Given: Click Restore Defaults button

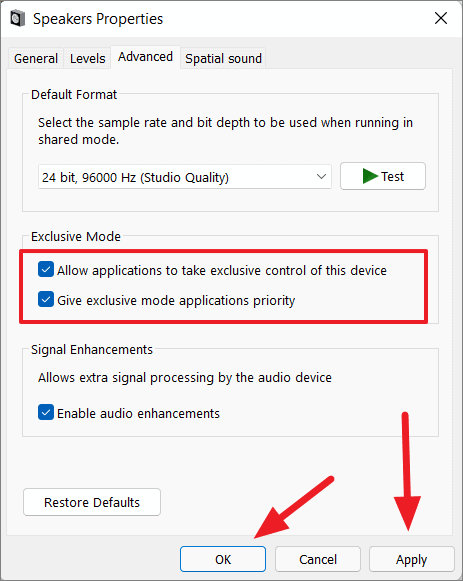Looking at the screenshot, I should click(x=92, y=502).
